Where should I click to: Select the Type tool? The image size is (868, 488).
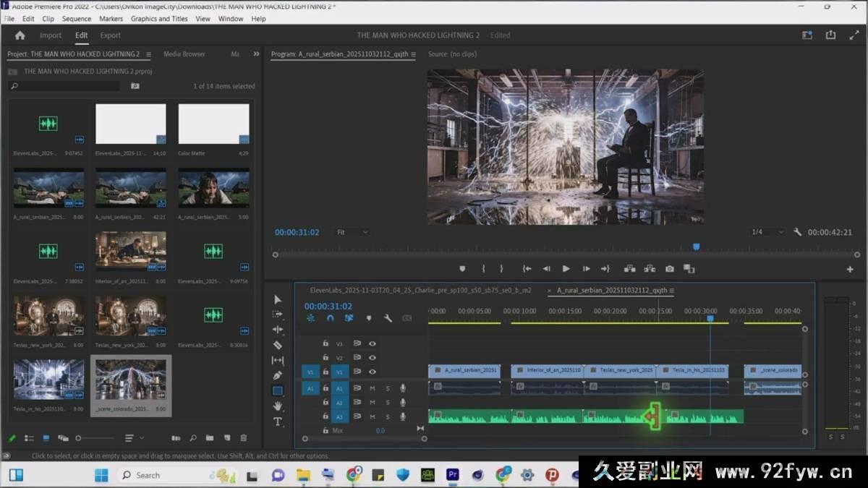point(278,421)
